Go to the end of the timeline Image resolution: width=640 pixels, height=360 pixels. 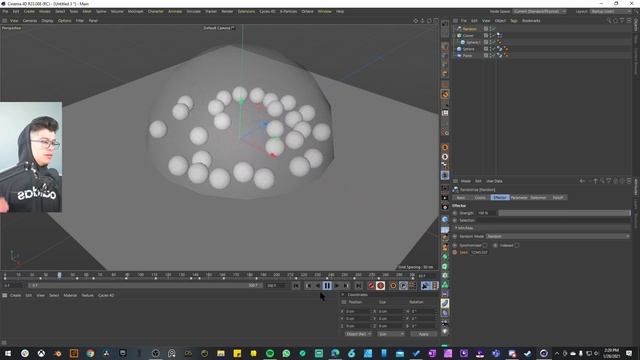click(358, 286)
